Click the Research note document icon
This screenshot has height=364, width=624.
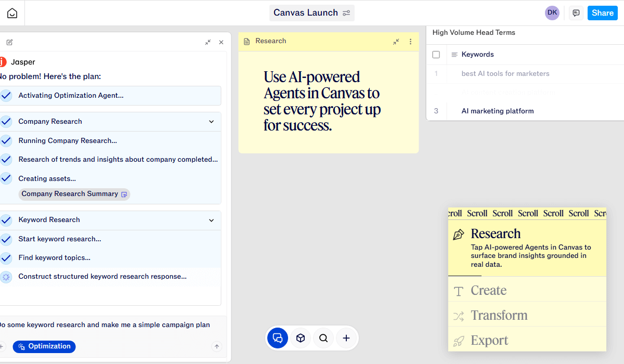point(247,41)
